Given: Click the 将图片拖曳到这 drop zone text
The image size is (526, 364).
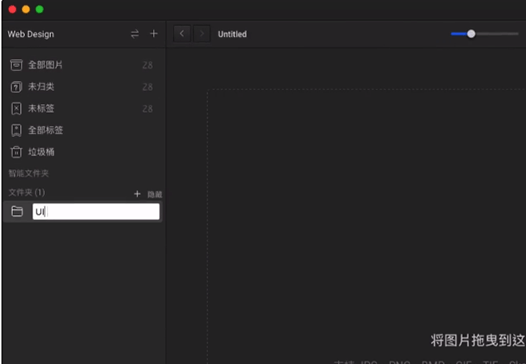Looking at the screenshot, I should pos(478,340).
